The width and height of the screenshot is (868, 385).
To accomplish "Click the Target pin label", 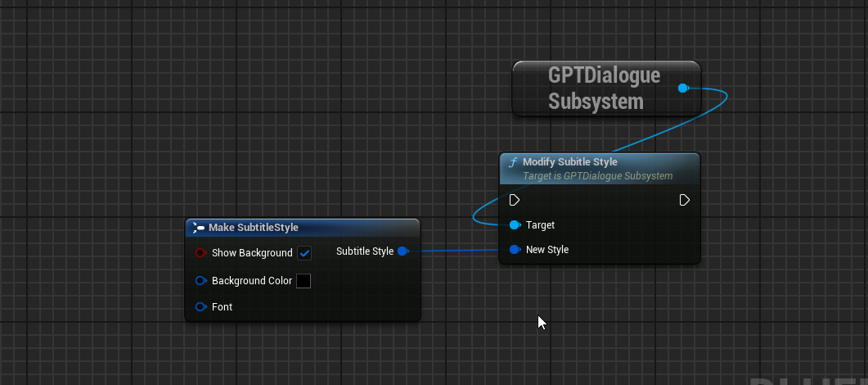I will (540, 225).
